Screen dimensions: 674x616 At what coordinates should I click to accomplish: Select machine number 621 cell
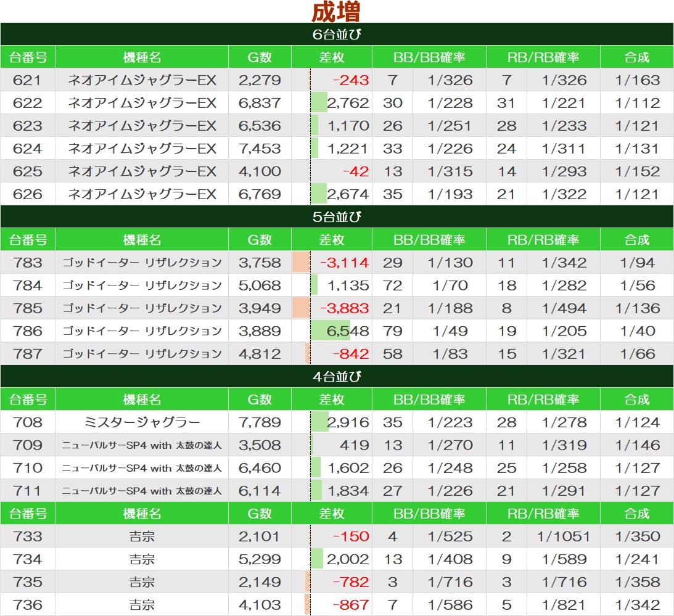pos(28,80)
